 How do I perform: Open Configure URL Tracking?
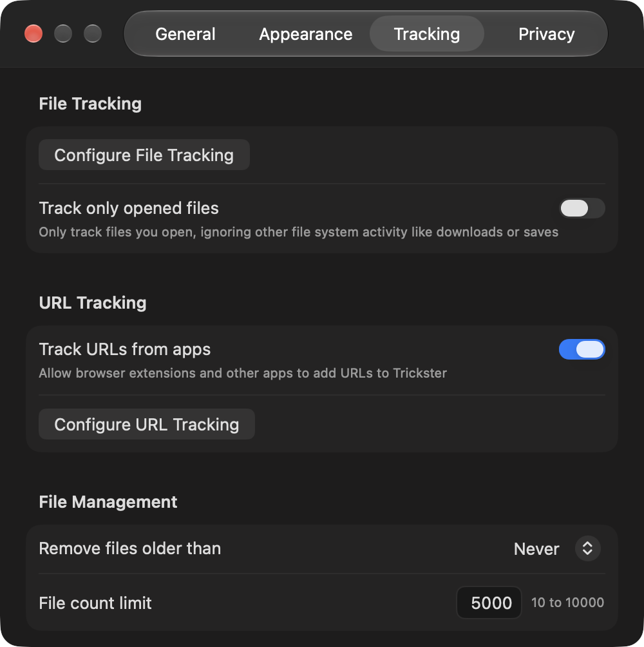(146, 424)
